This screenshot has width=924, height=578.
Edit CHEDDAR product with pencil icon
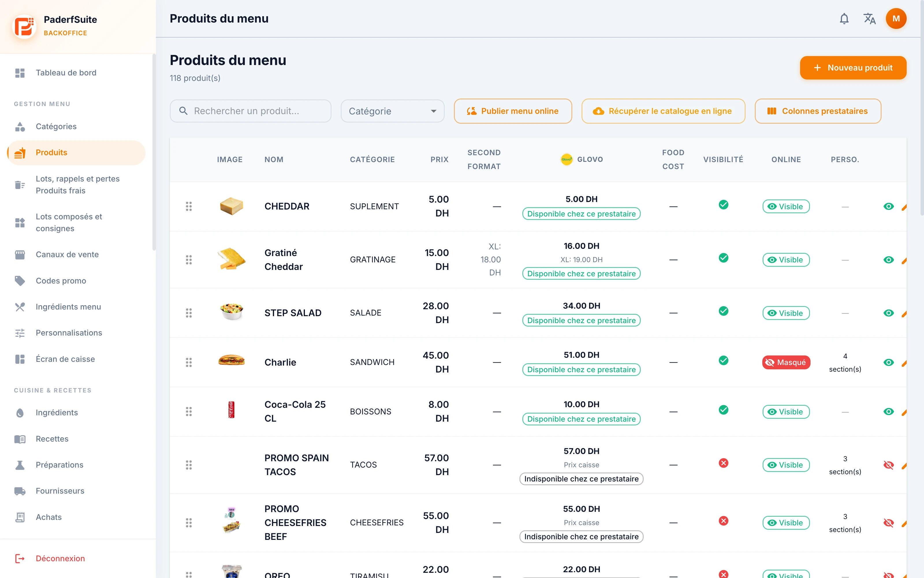tap(903, 207)
